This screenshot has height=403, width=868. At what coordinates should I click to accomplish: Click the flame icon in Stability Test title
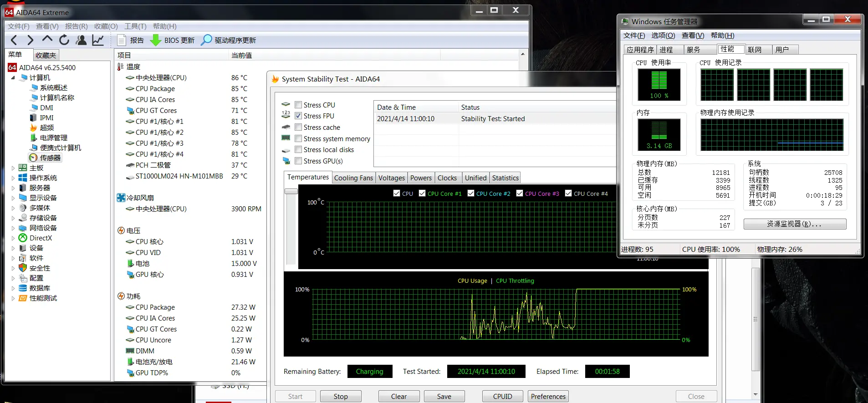[275, 79]
